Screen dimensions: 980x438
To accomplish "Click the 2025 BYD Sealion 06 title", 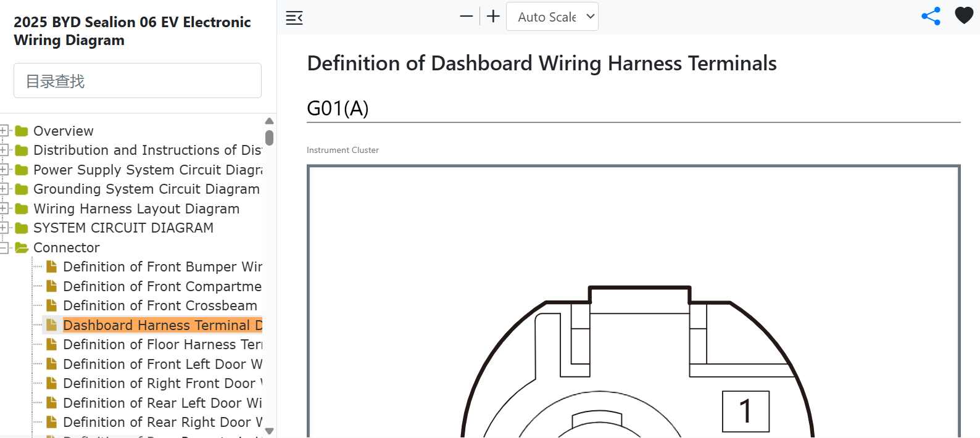I will (132, 31).
